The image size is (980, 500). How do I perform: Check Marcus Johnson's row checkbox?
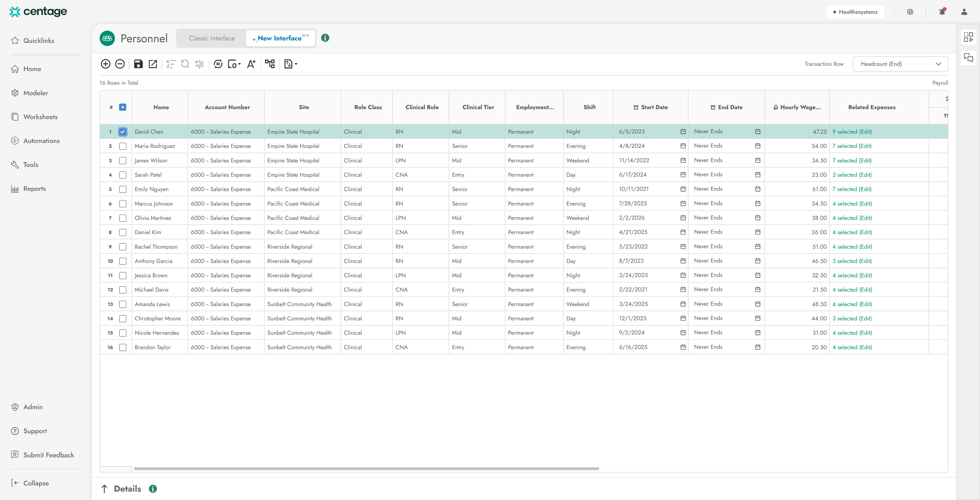tap(122, 204)
